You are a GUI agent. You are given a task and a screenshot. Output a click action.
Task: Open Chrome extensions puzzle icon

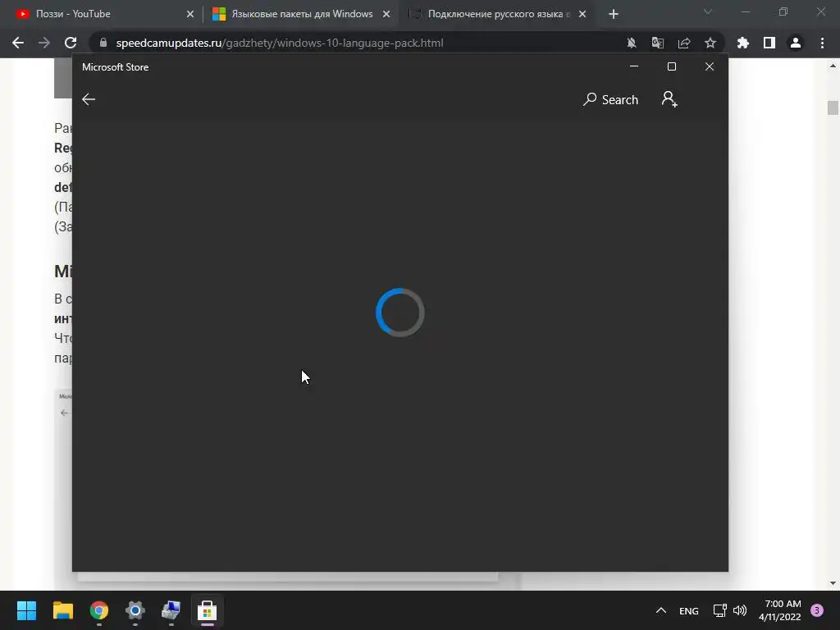coord(743,43)
